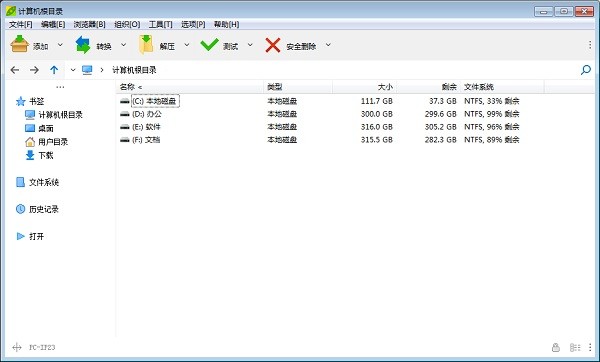Screen dimensions: 600x362
Task: Click the 299.6 GB free space cell
Action: [x=440, y=114]
